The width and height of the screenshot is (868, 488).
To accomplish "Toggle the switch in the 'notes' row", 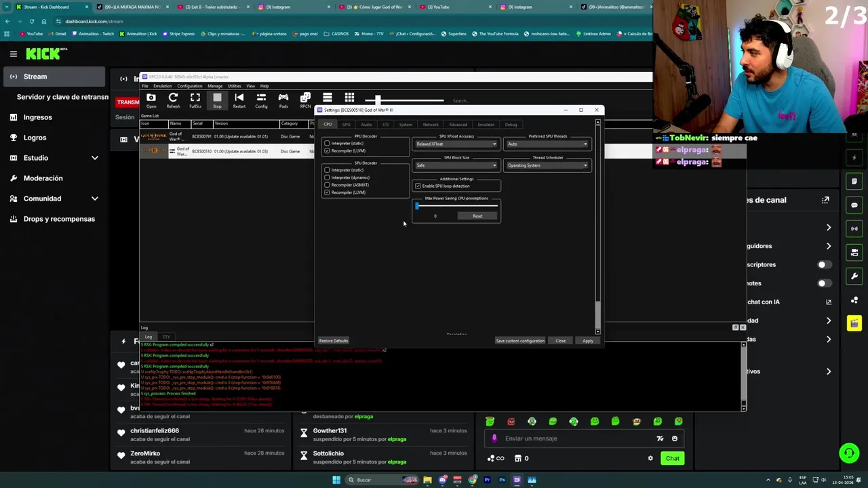I will 824,283.
